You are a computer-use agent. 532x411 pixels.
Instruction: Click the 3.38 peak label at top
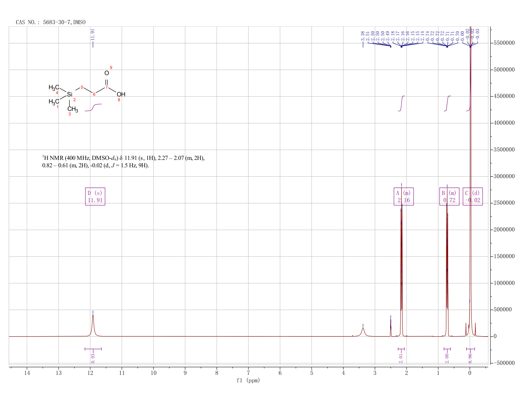pyautogui.click(x=363, y=35)
